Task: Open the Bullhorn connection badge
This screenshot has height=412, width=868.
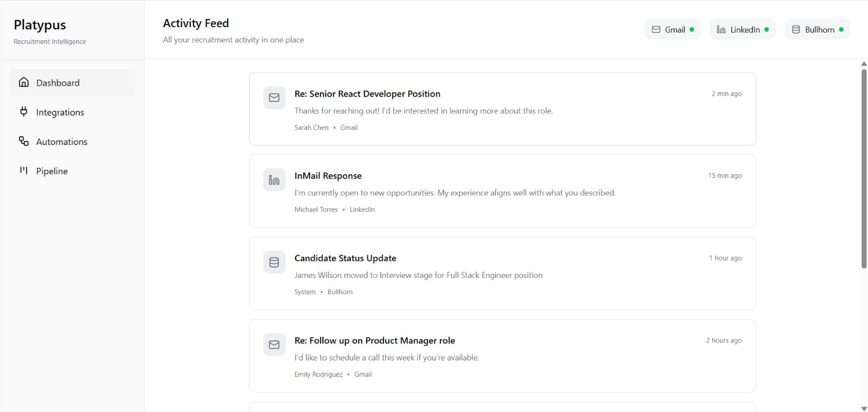Action: (818, 29)
